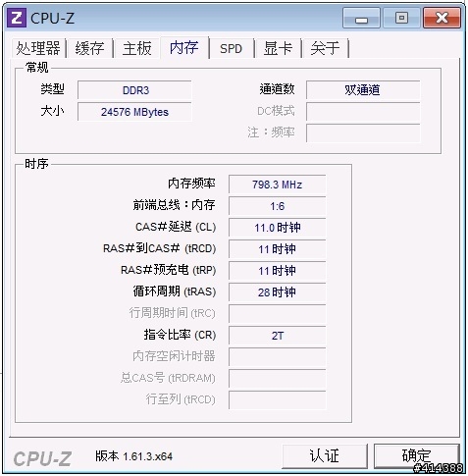The image size is (468, 476).
Task: Click the empty 行至列 (tRCD) field
Action: pyautogui.click(x=278, y=400)
